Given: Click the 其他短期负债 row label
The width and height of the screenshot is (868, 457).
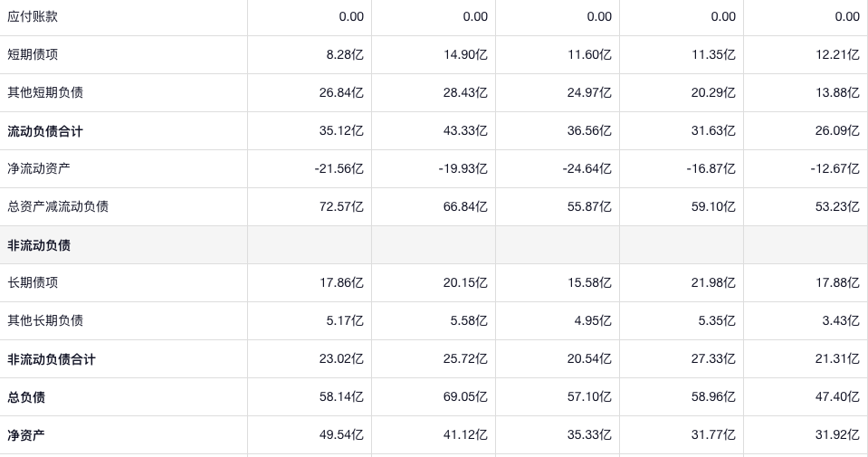Looking at the screenshot, I should coord(45,92).
